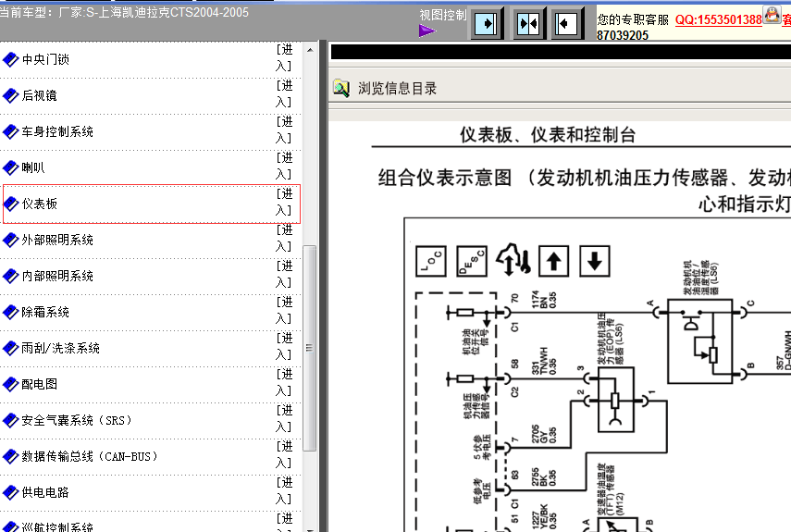Click the 仪表板、仪表和控制台 heading

click(548, 135)
